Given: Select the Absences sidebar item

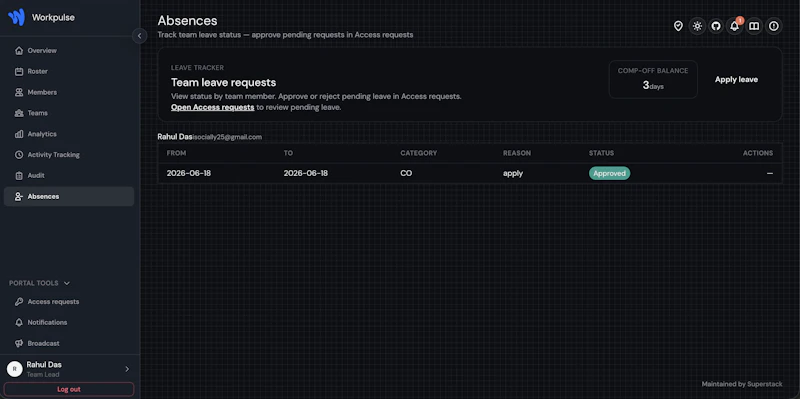Looking at the screenshot, I should coord(69,196).
